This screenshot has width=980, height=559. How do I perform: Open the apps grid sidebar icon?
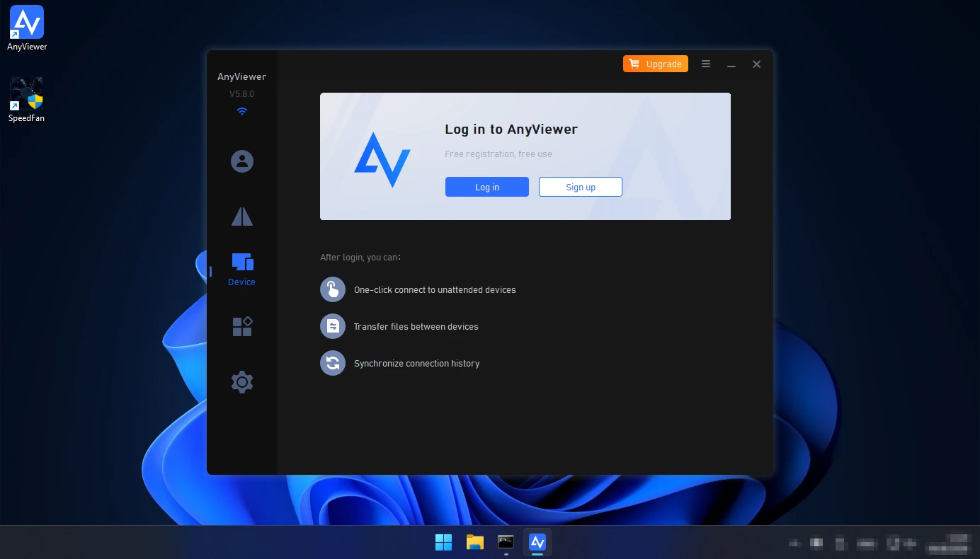point(242,326)
